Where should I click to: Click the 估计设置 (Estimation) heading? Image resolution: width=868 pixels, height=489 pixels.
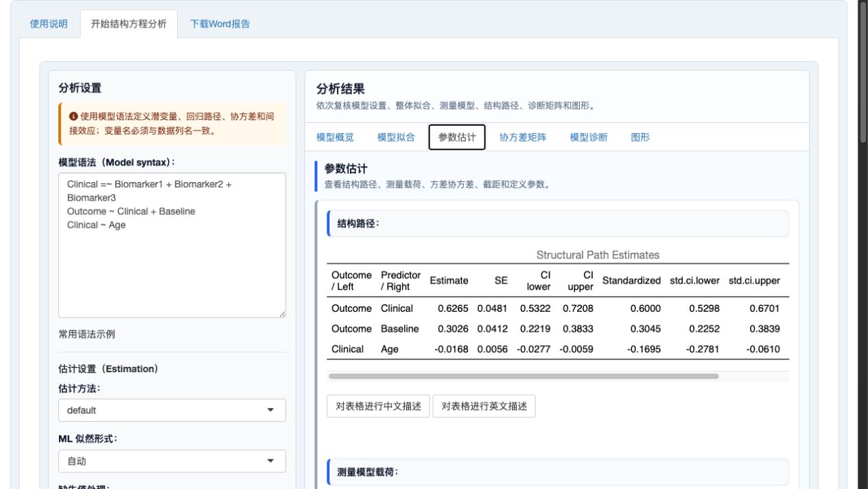108,369
